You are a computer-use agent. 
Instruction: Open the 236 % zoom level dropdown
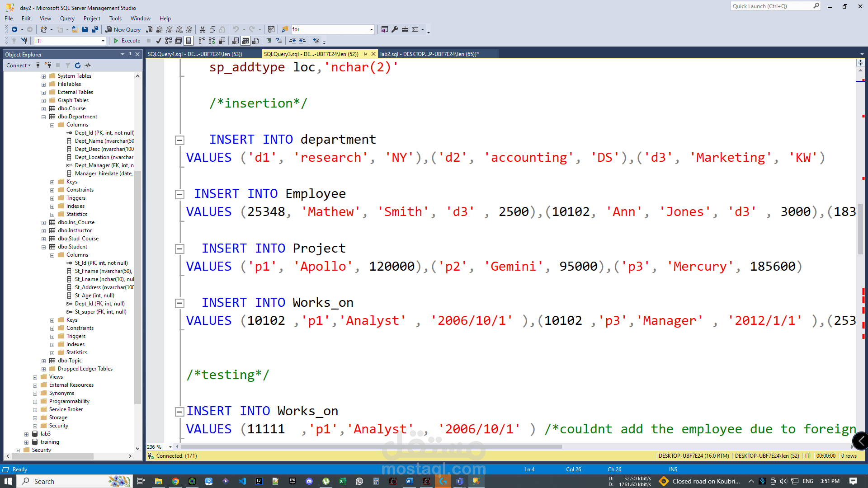[x=170, y=447]
